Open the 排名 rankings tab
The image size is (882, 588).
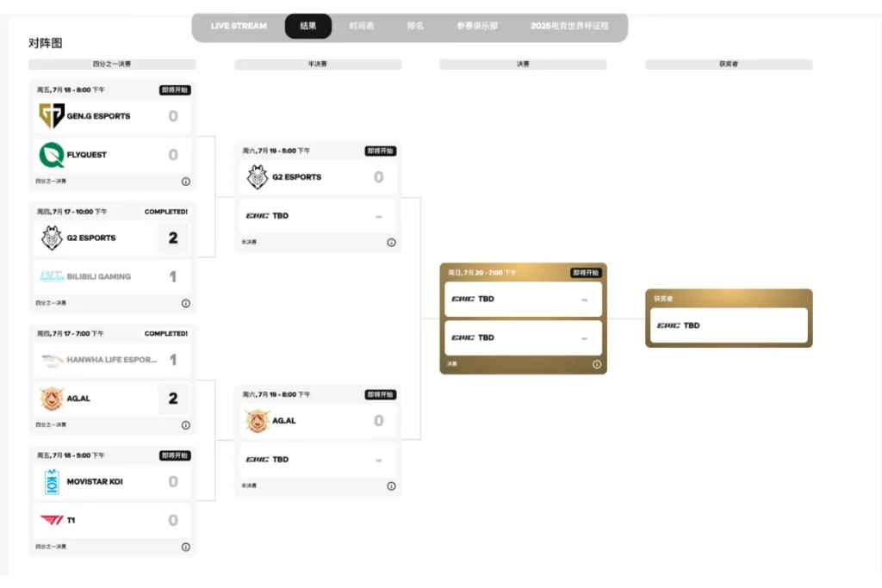tap(416, 26)
